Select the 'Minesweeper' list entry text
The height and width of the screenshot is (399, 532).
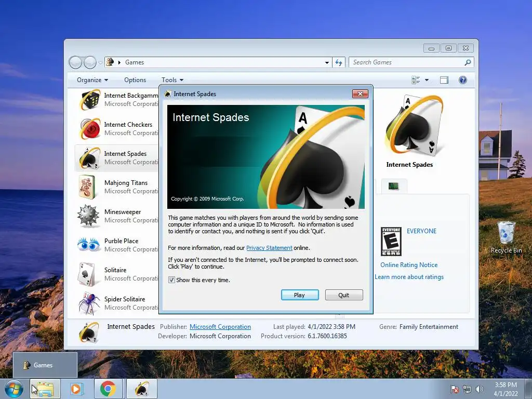[123, 212]
